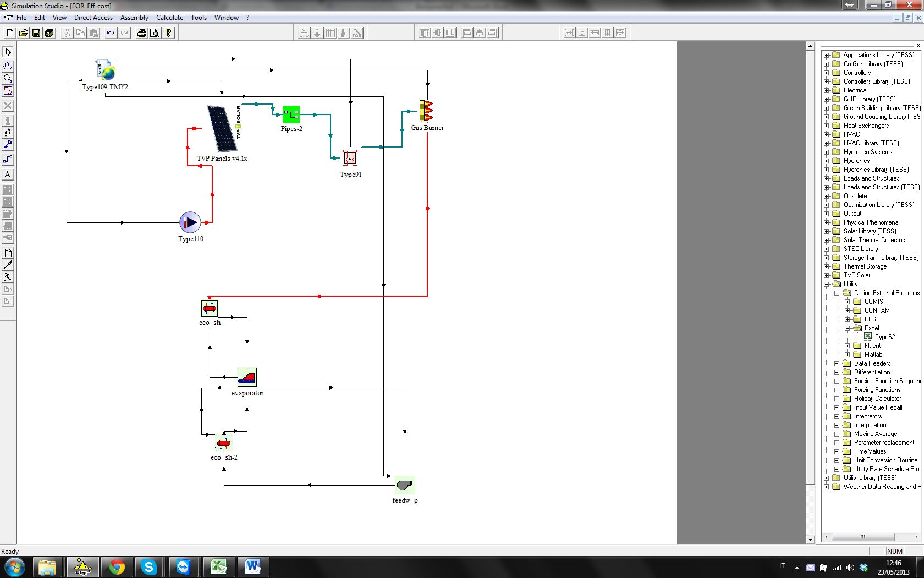Select the Type110 pump component
Viewport: 924px width, 578px height.
(190, 222)
